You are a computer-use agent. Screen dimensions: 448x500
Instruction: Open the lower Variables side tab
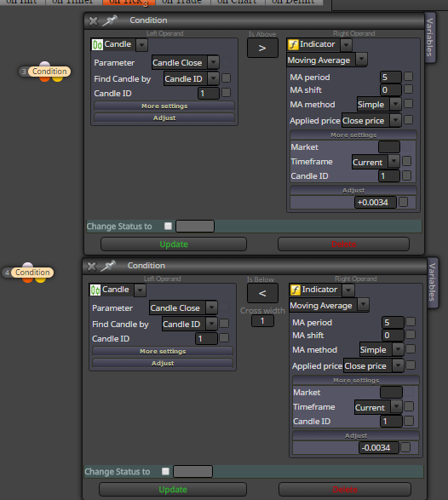point(432,282)
